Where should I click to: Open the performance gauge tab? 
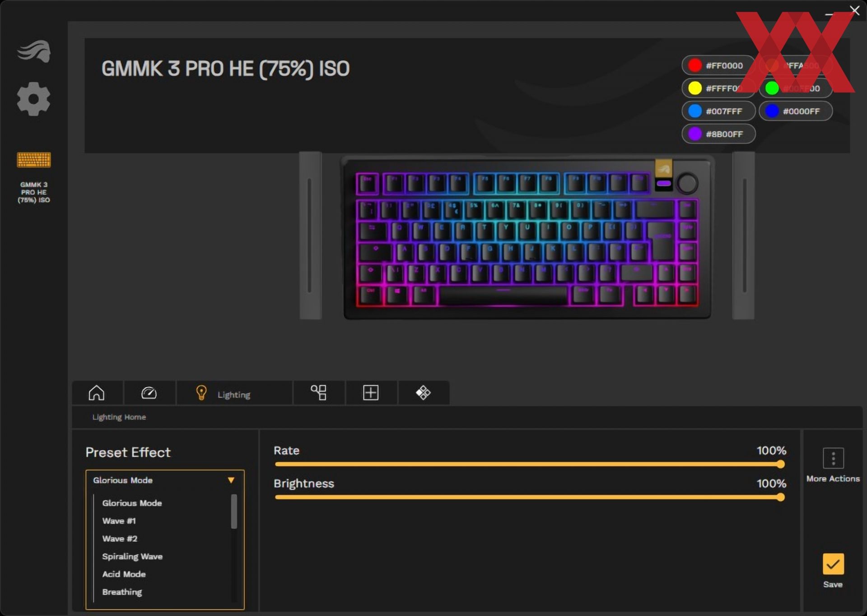[149, 393]
